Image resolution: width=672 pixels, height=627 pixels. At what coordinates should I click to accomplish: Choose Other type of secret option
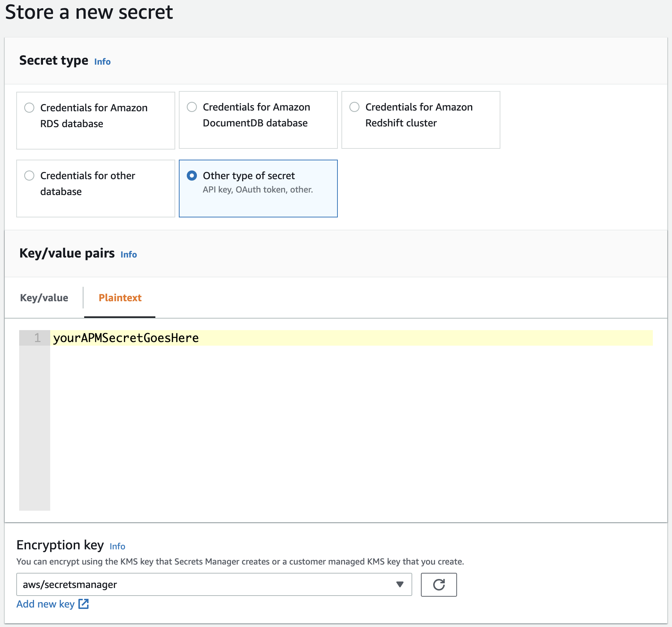(x=192, y=176)
